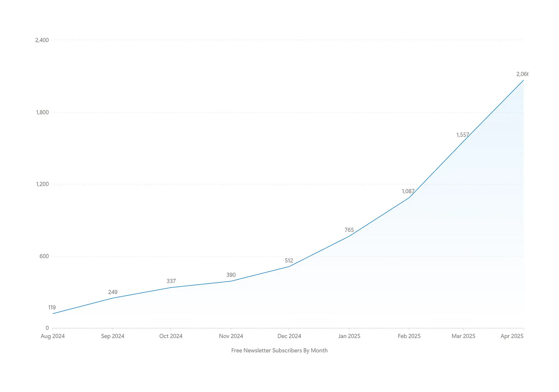Viewport: 559px width, 392px height.
Task: Click the 249 data point label
Action: click(x=112, y=292)
